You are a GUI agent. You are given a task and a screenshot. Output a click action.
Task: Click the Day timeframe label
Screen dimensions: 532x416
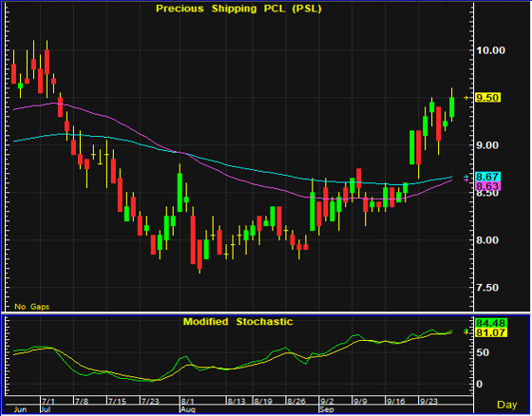tap(507, 405)
